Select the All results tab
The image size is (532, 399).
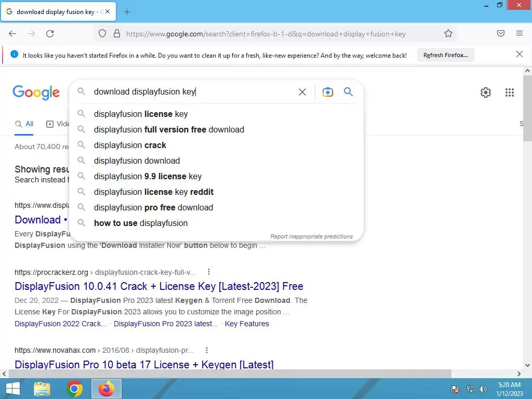click(x=24, y=124)
